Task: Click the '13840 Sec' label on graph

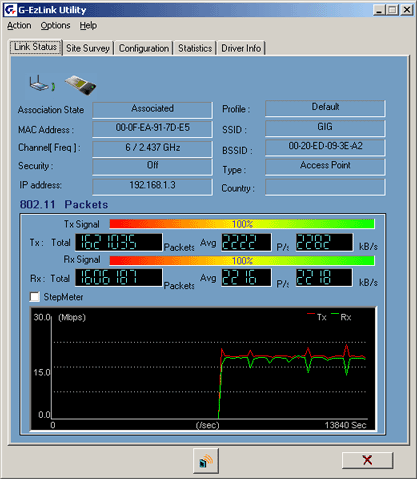Action: (x=345, y=425)
